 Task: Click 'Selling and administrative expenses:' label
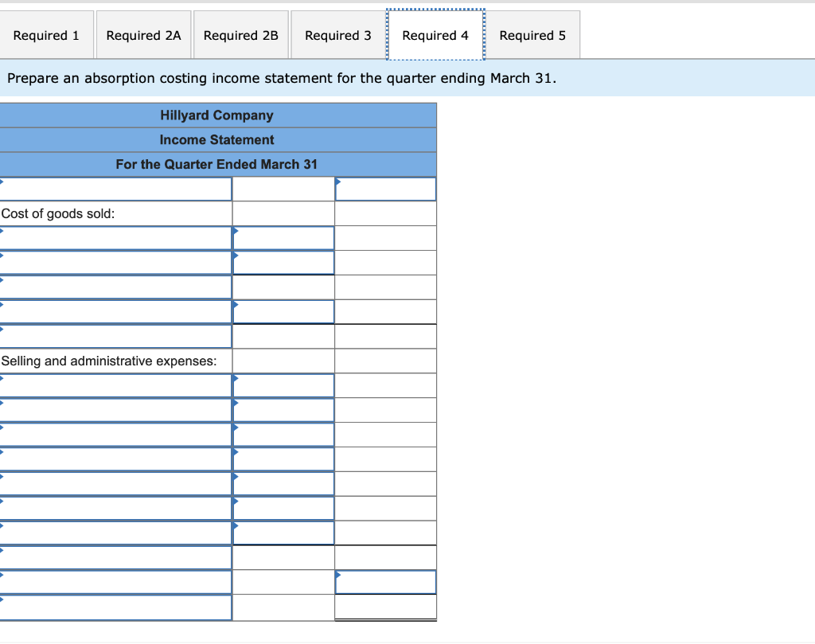point(108,361)
